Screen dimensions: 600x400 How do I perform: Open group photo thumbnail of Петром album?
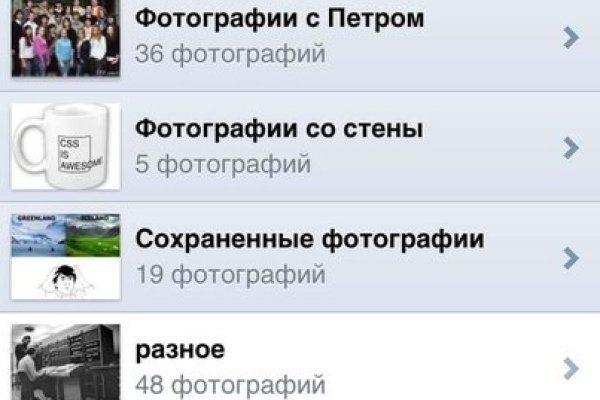pyautogui.click(x=66, y=38)
